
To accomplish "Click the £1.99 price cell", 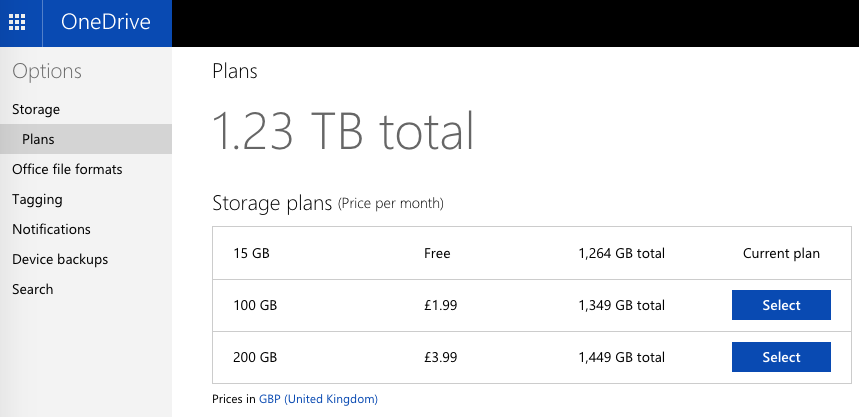I will point(440,305).
